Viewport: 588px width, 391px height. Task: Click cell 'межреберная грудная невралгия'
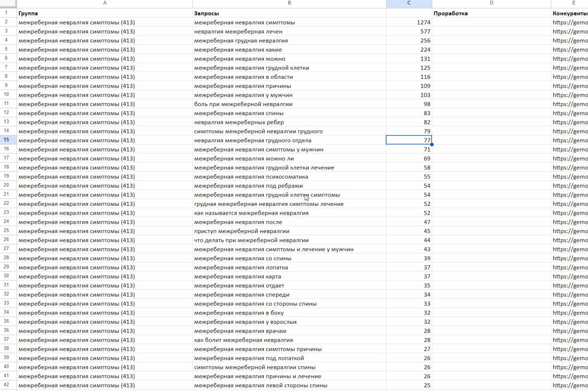click(x=289, y=41)
